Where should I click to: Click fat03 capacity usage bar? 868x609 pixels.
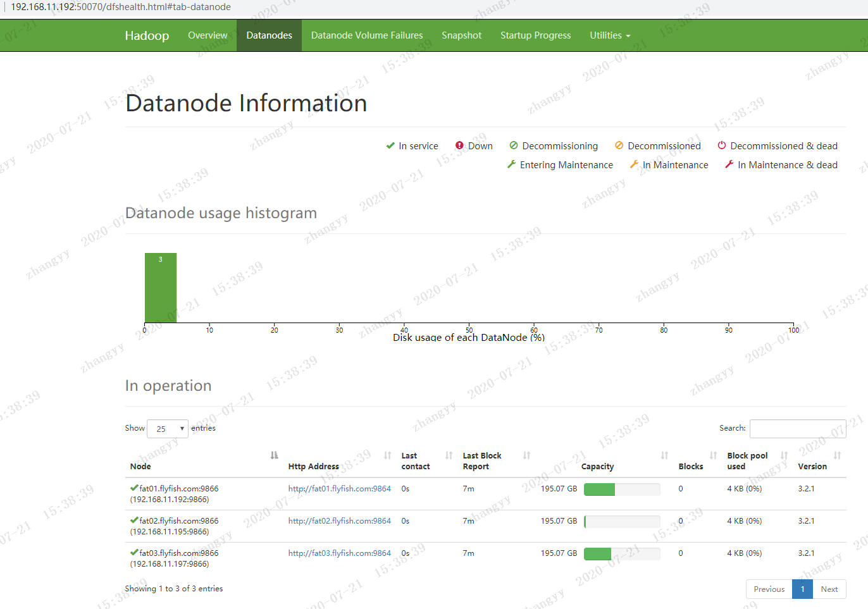click(622, 553)
